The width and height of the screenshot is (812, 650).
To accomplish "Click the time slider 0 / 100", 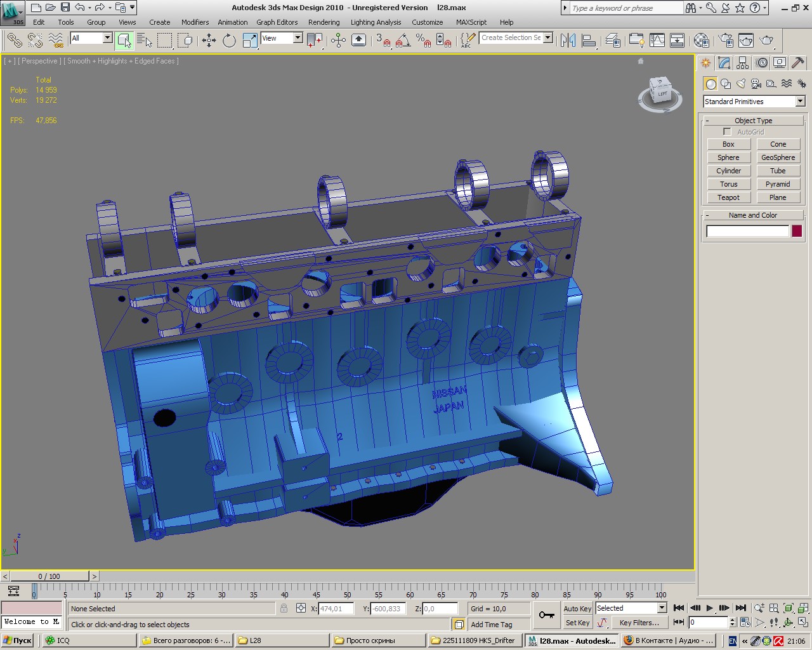I will (x=49, y=576).
